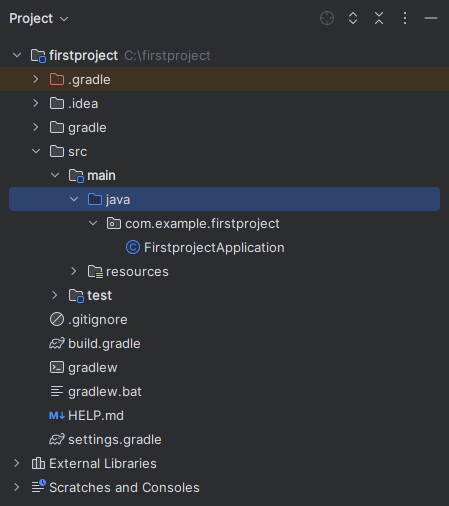Click the Select Opened File crosshair icon
This screenshot has height=506, width=449.
coord(327,18)
